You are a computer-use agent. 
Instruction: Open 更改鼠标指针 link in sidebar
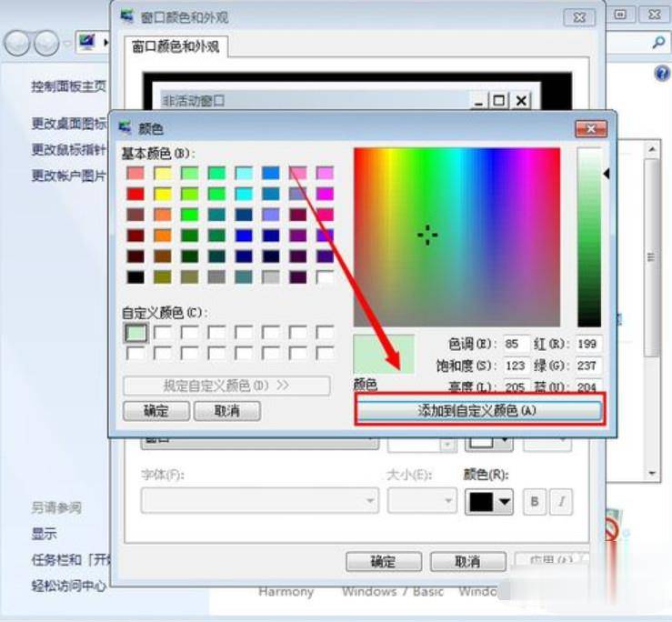[x=68, y=150]
